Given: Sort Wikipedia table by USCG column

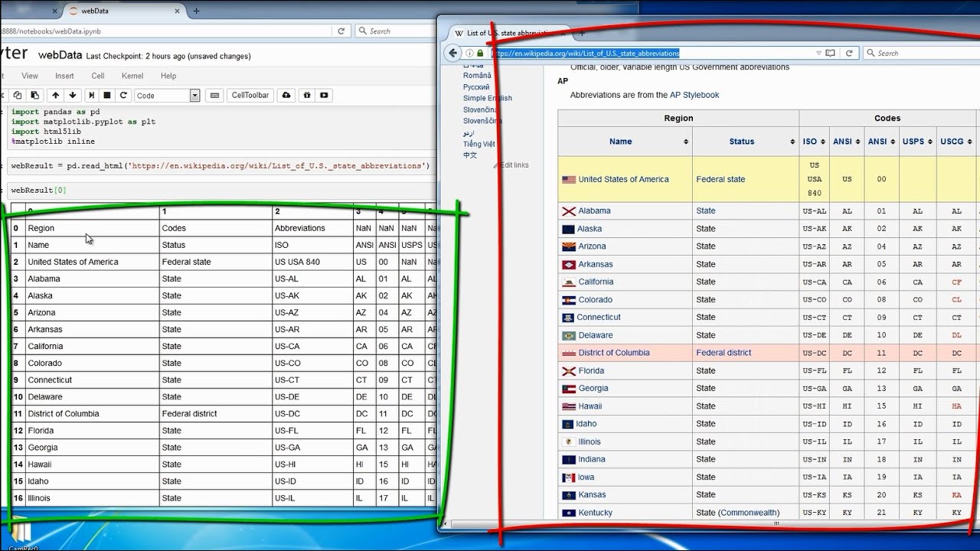Looking at the screenshot, I should 969,142.
